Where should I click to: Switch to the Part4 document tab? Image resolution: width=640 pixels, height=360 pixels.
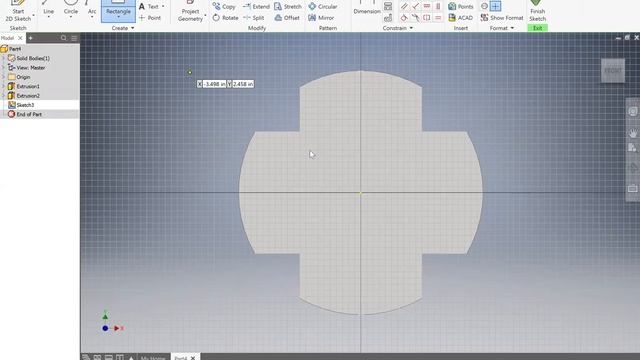180,358
